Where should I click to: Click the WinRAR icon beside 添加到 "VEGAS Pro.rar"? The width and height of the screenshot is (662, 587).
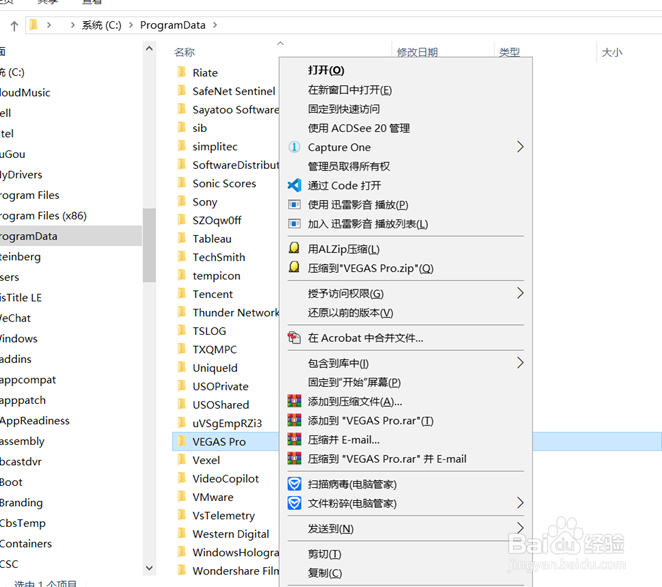click(294, 420)
